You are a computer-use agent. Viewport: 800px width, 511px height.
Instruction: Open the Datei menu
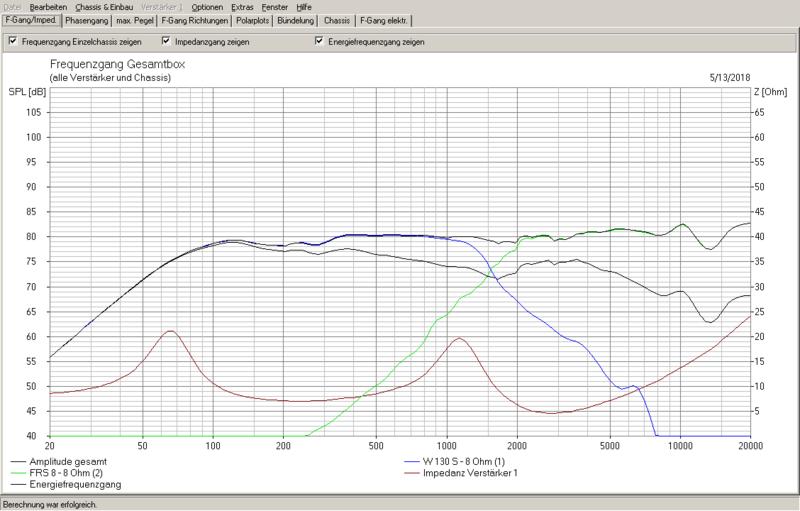pos(12,7)
